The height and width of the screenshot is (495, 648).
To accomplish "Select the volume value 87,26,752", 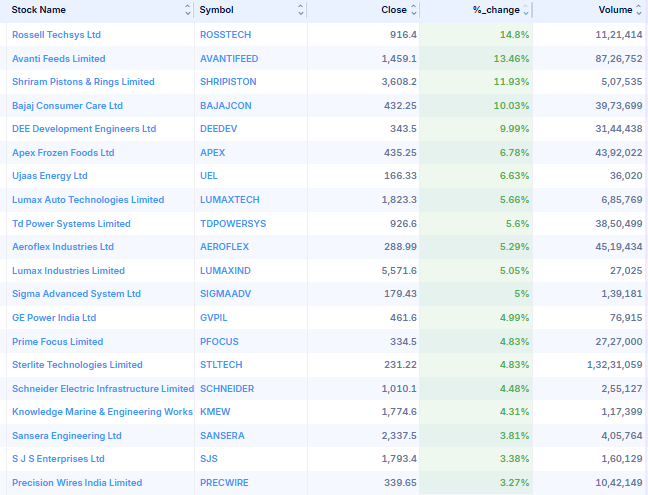I will [x=619, y=59].
